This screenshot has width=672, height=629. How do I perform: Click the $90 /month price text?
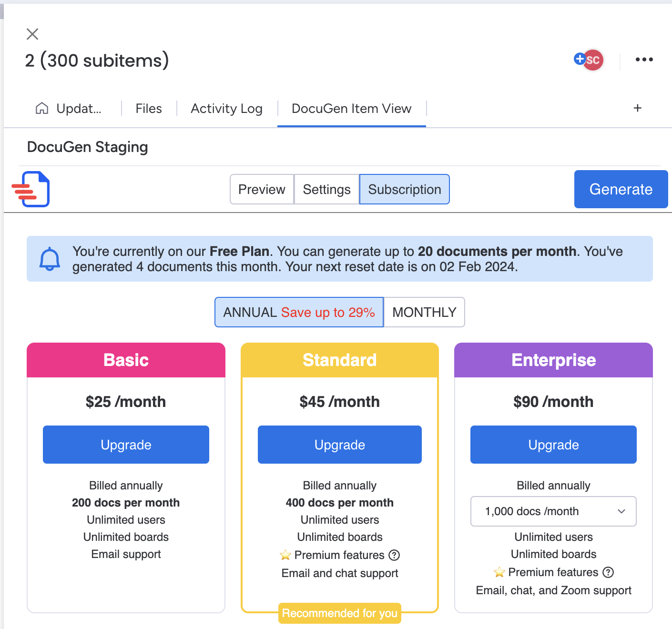[553, 402]
